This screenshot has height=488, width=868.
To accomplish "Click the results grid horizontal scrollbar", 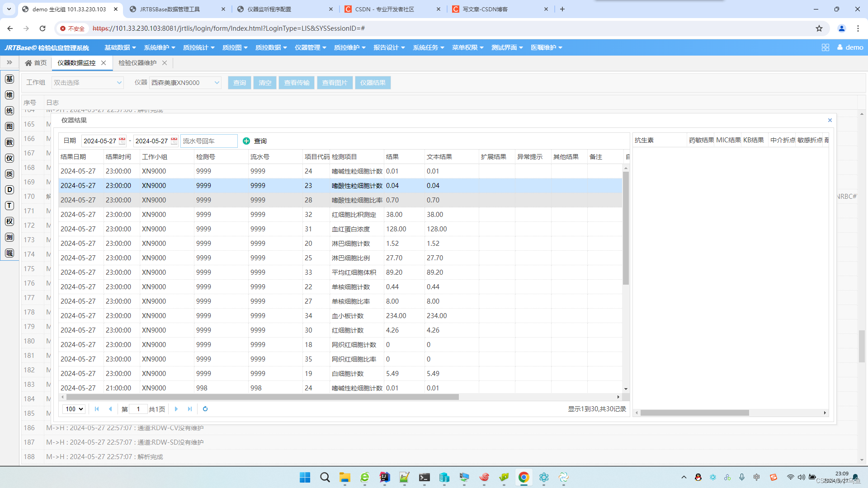I will pyautogui.click(x=262, y=397).
